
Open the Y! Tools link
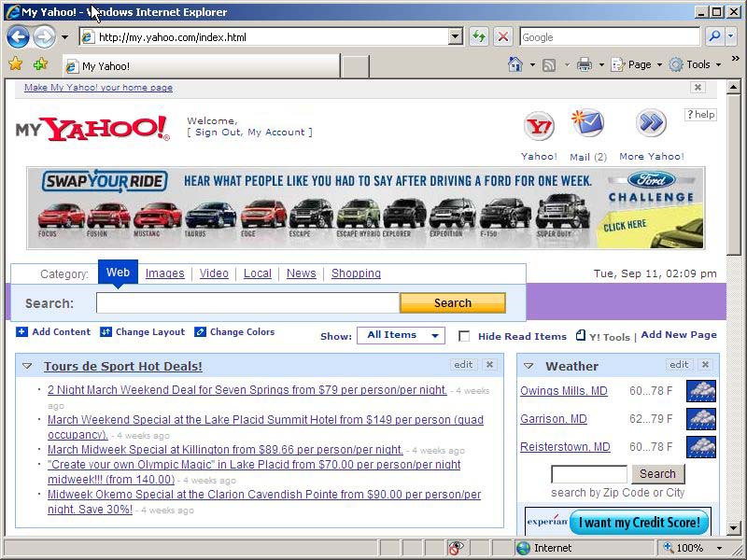(x=603, y=337)
